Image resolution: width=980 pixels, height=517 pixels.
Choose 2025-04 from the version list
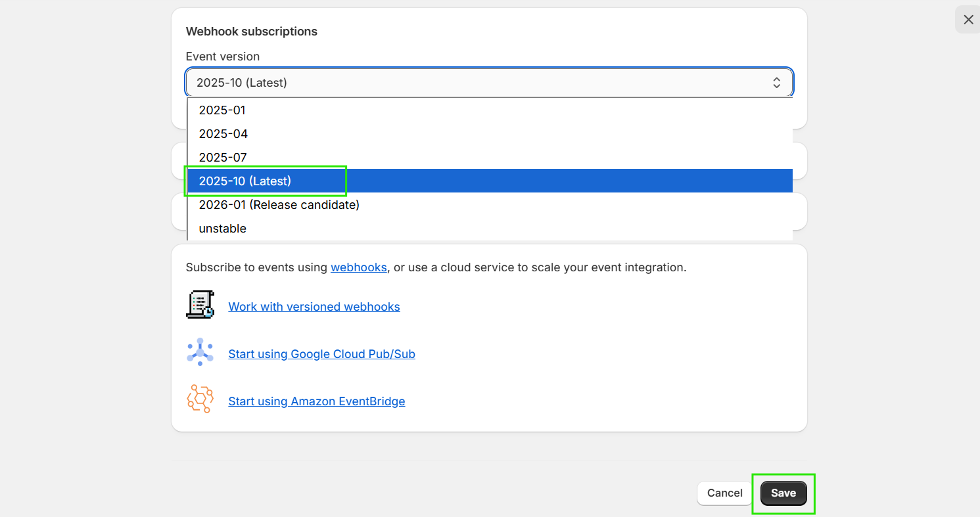pyautogui.click(x=223, y=134)
